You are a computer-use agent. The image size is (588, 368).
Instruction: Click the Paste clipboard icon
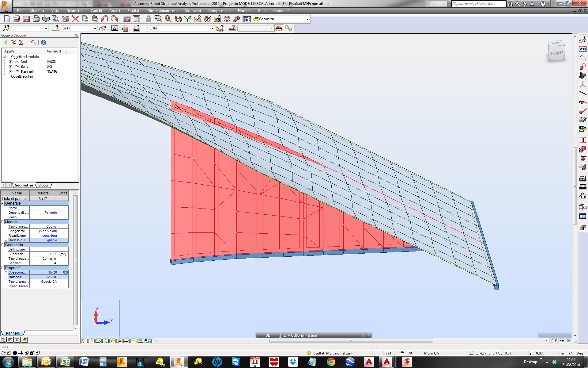pyautogui.click(x=95, y=19)
